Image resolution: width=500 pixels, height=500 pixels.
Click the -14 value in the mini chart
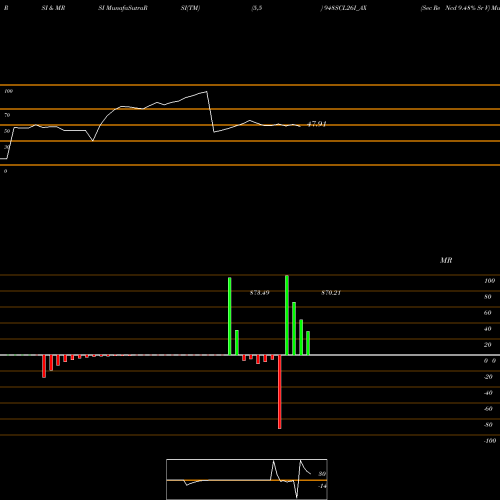pos(322,486)
